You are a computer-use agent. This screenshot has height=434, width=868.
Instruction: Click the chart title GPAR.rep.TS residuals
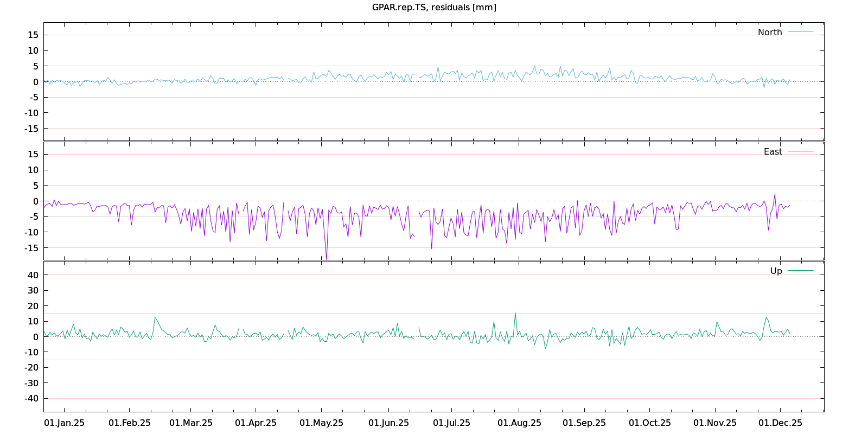[434, 7]
